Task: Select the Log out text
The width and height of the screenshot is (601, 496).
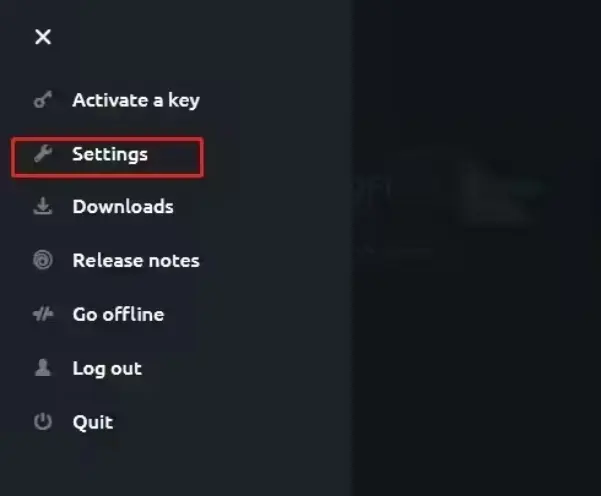Action: pos(107,369)
